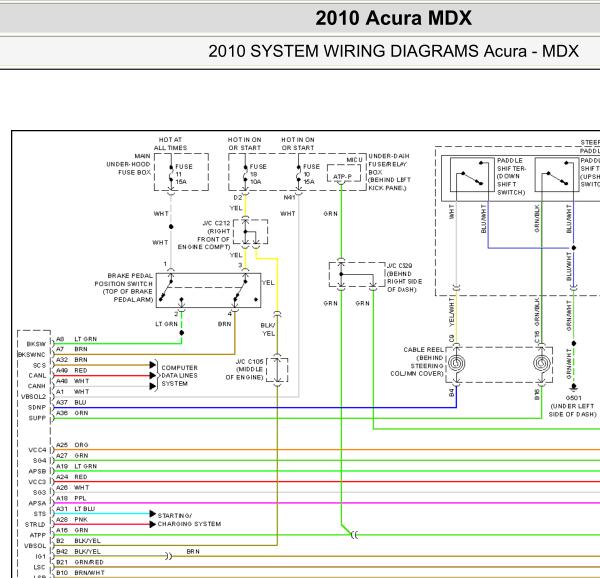Select the 'BRAKE PEDAL POSITION SWITCH' label
Viewport: 600px width, 578px height.
tap(124, 287)
